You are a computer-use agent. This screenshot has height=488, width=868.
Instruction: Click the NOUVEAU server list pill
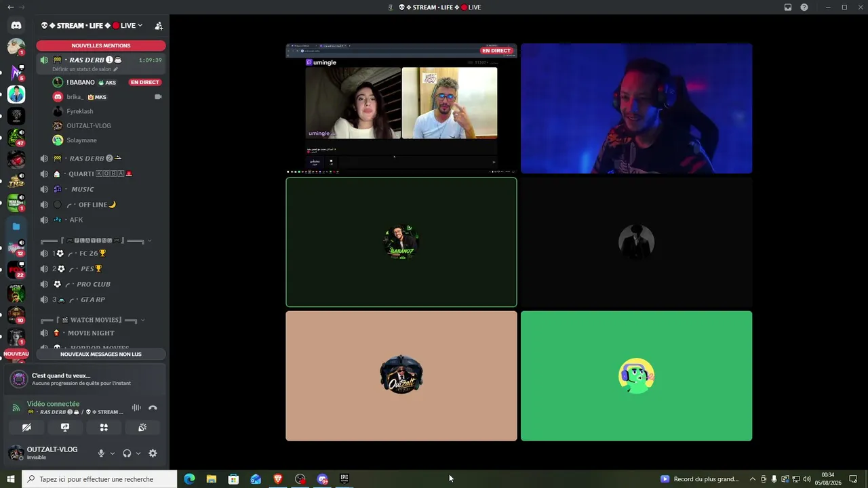coord(16,354)
